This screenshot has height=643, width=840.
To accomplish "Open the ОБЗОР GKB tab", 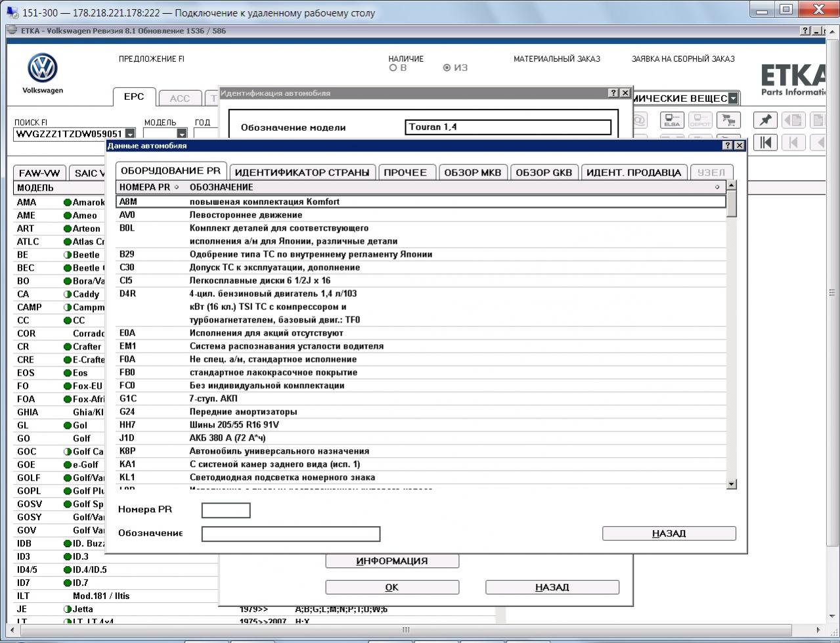I will coord(544,172).
